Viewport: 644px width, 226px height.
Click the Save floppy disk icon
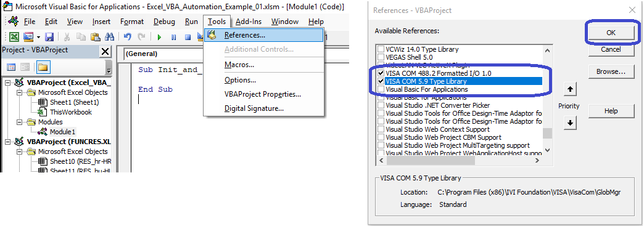tap(49, 37)
